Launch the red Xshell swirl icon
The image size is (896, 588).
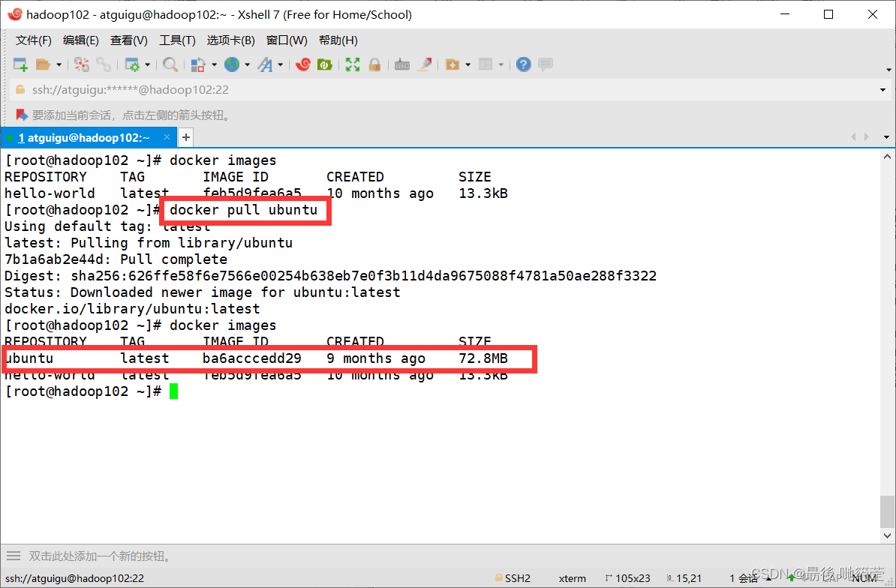303,64
